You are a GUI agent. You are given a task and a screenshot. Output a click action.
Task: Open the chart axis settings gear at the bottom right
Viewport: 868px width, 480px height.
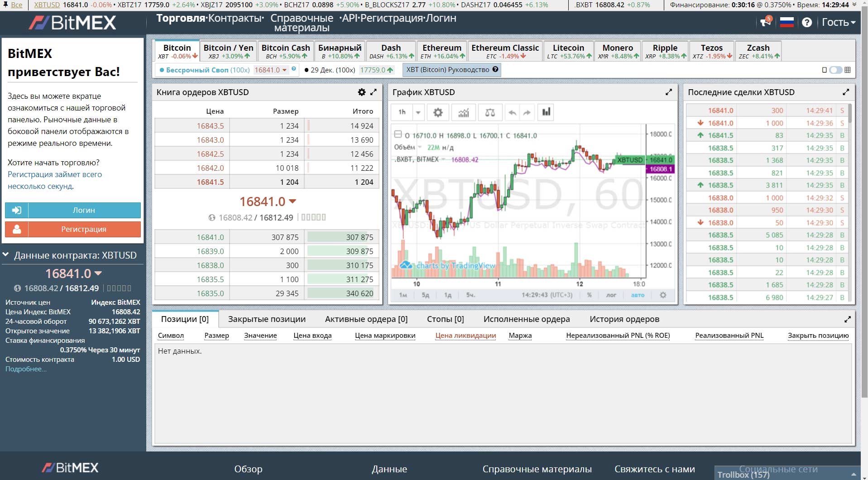point(663,295)
